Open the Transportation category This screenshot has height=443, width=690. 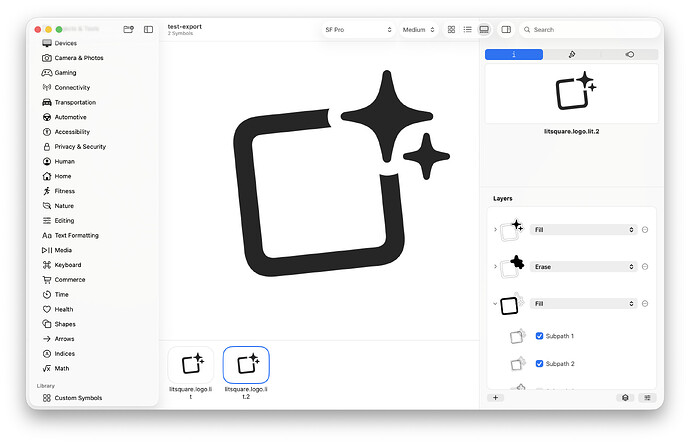click(69, 102)
